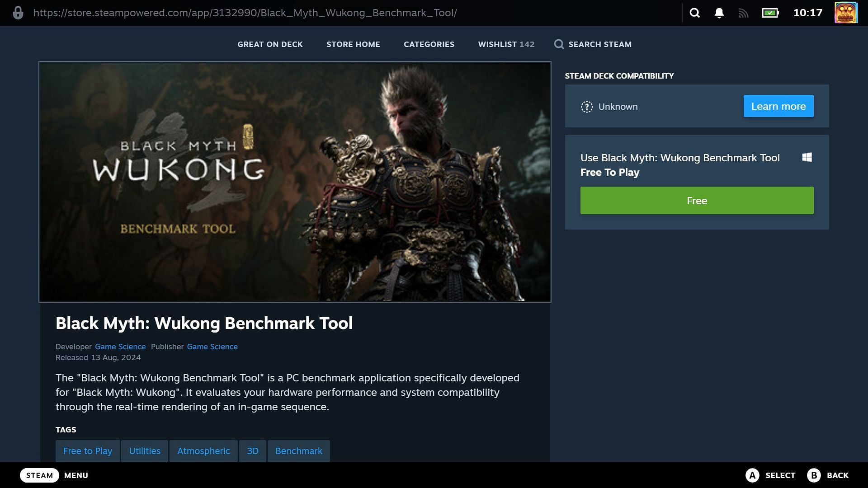
Task: Click the Free To Play label
Action: (x=610, y=172)
